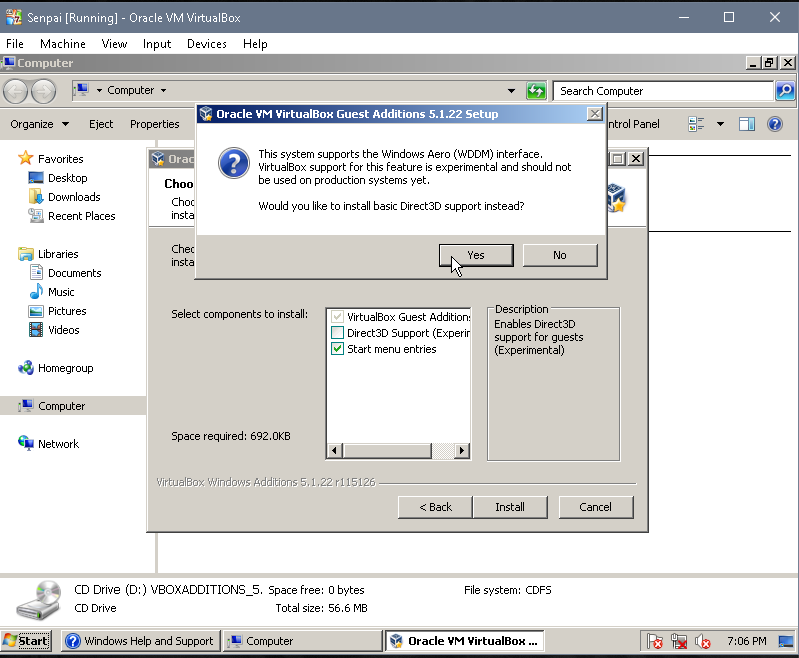The image size is (799, 658).
Task: Expand address bar history dropdown
Action: coord(511,91)
